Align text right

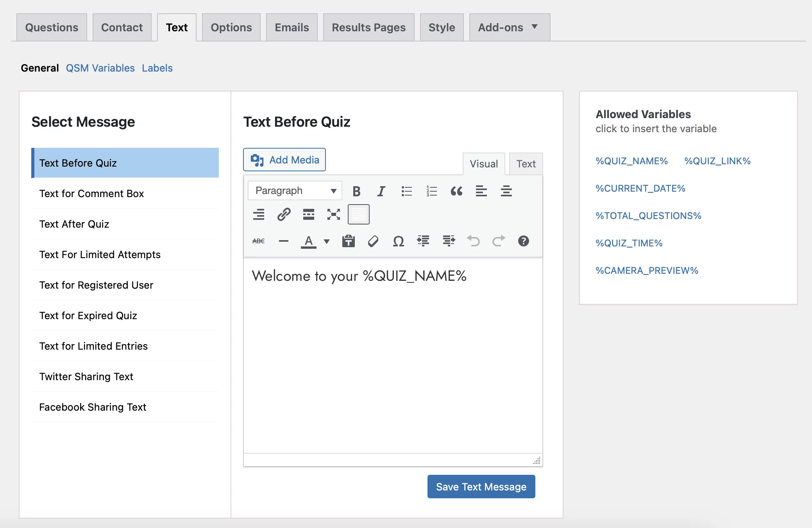pyautogui.click(x=258, y=214)
